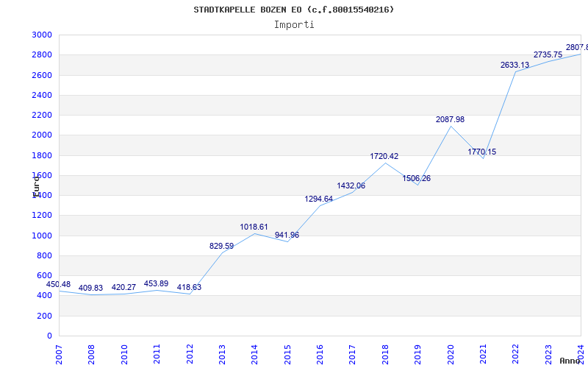Viewport: 588px width, 368px height.
Task: Click the 2011 x-axis year label
Action: point(157,355)
